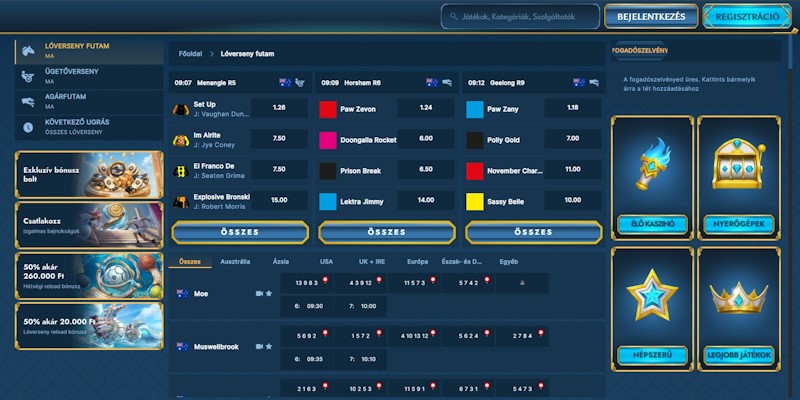Open Moe race 6 at 09:30

pos(307,306)
